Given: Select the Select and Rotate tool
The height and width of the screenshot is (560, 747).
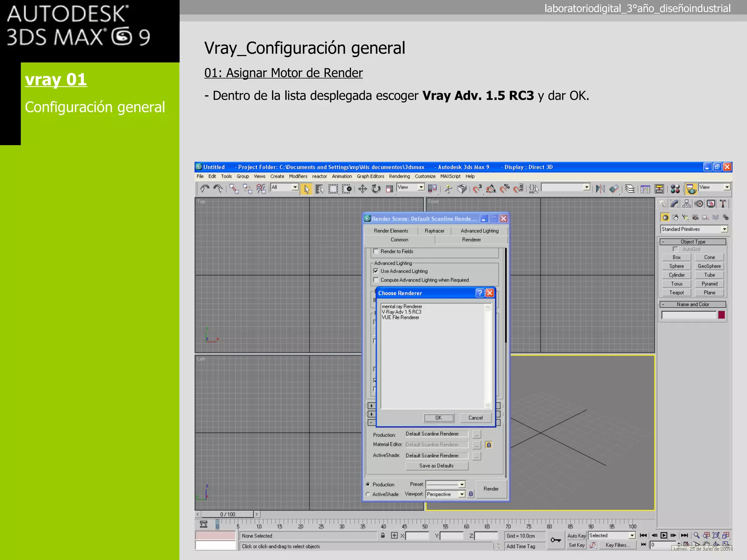Looking at the screenshot, I should [376, 189].
